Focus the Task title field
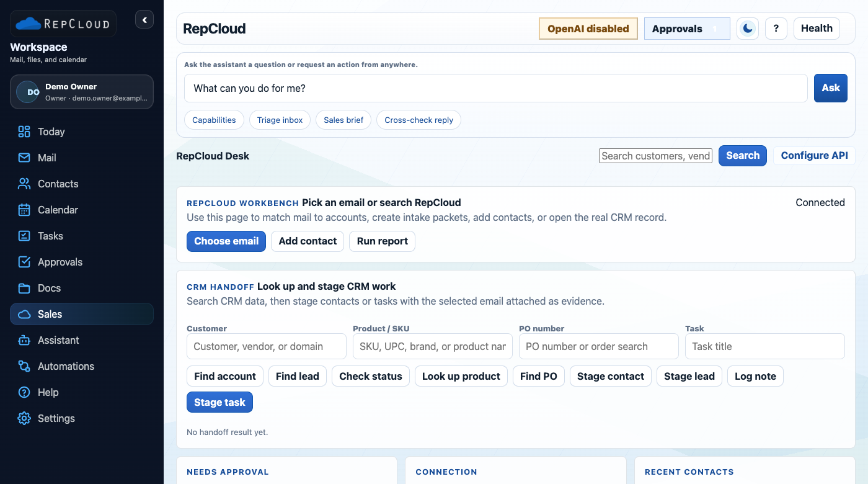The width and height of the screenshot is (868, 484). point(765,346)
